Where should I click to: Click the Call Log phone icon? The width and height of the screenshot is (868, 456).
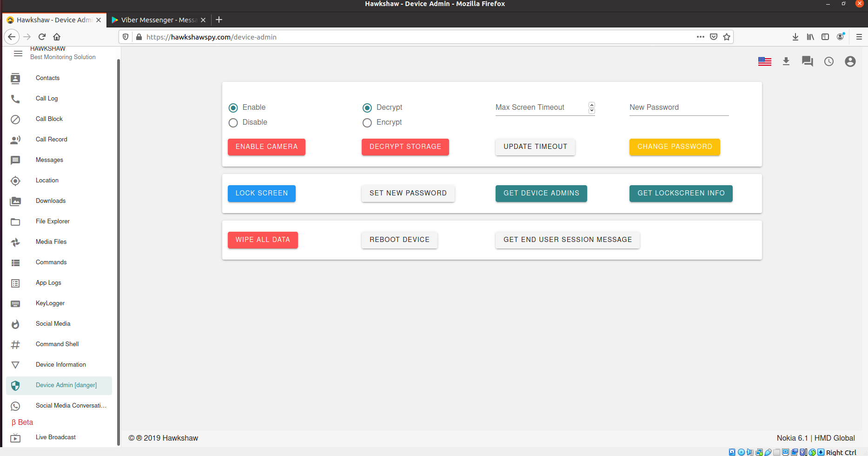click(15, 99)
